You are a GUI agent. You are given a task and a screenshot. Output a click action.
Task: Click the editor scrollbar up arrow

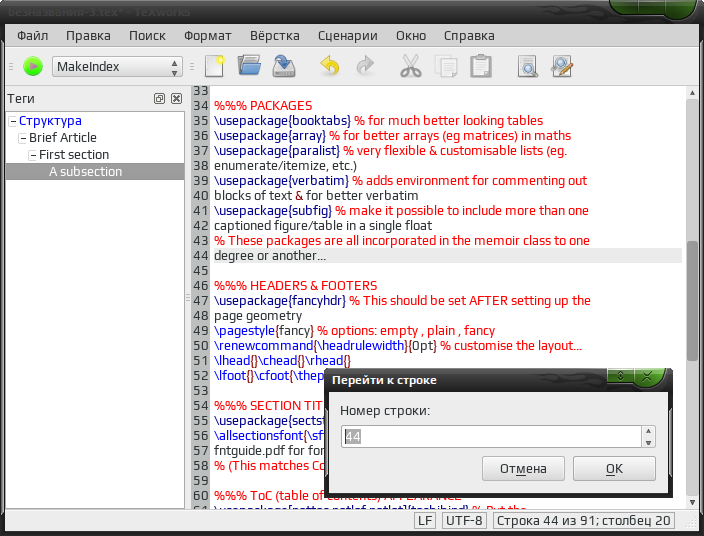(692, 93)
